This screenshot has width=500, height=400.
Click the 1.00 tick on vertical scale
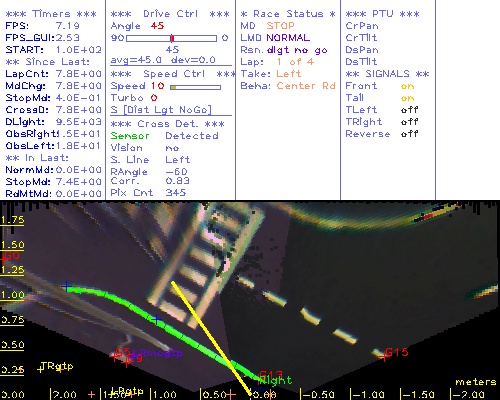point(12,295)
